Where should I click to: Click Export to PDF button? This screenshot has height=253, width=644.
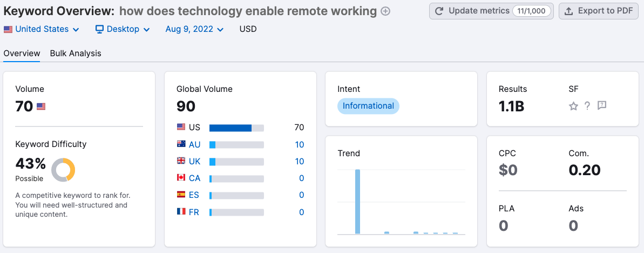click(x=598, y=11)
